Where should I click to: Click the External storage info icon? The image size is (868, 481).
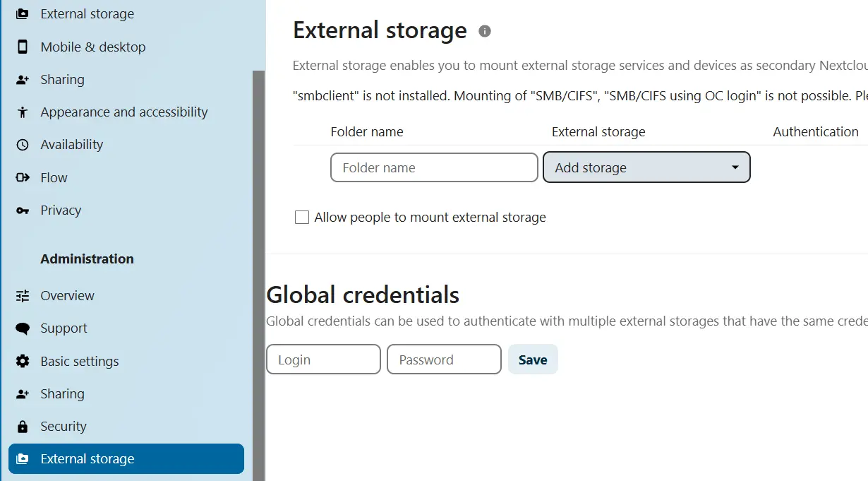click(x=485, y=30)
